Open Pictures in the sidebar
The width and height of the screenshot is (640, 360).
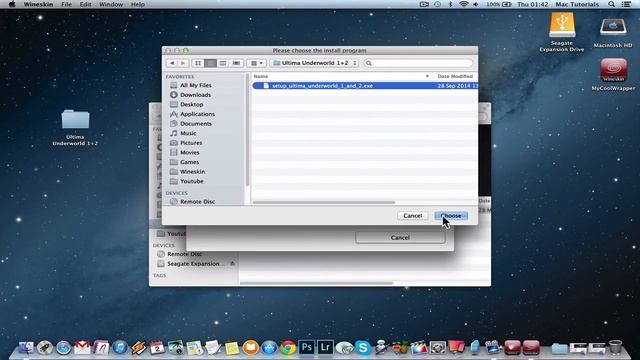[191, 143]
